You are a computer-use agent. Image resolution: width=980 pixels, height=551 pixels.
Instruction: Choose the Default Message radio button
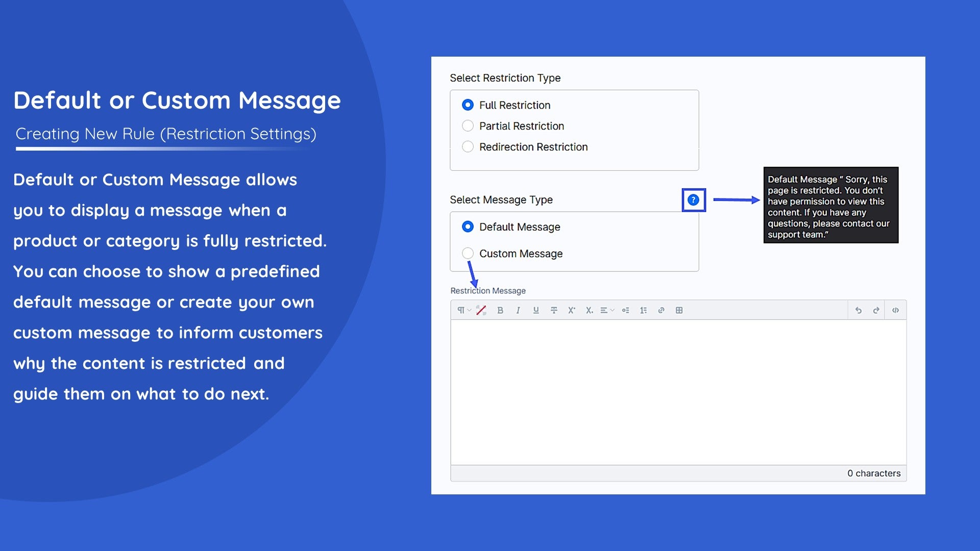tap(468, 227)
